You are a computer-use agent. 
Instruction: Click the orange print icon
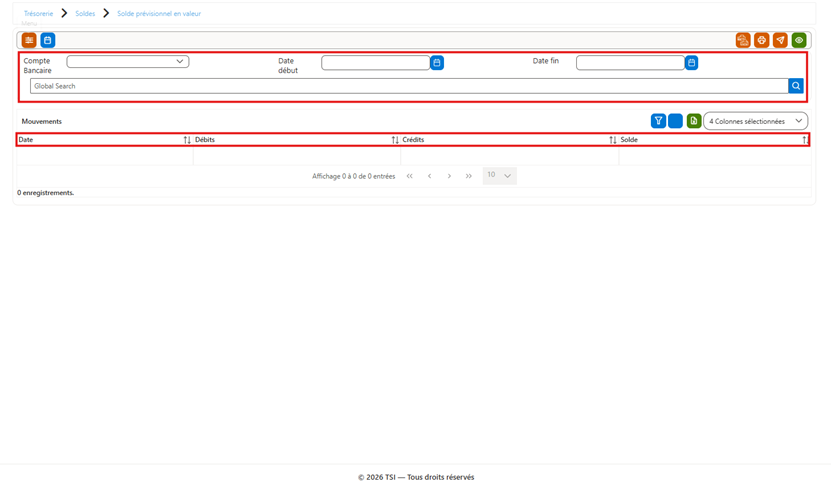pyautogui.click(x=762, y=40)
